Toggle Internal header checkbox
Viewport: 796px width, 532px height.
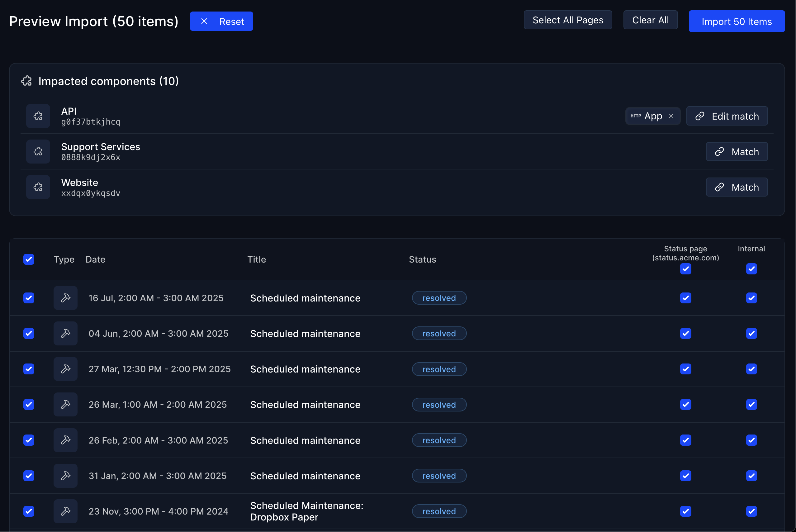[x=751, y=269]
